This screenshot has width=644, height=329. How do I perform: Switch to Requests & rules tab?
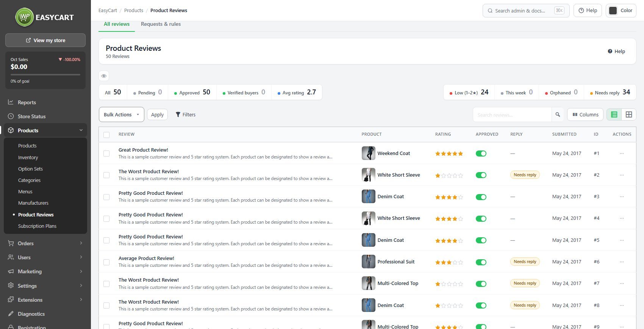pyautogui.click(x=161, y=24)
